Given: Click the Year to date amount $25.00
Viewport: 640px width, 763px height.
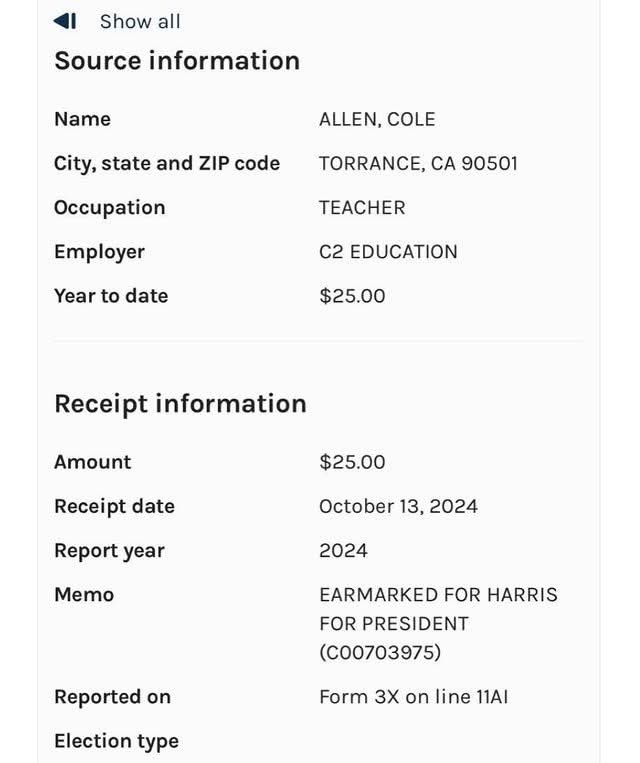Looking at the screenshot, I should click(352, 296).
